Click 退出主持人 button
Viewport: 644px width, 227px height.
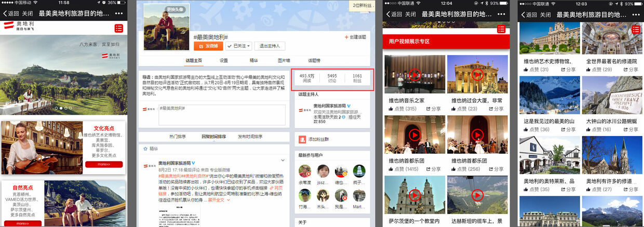270,46
